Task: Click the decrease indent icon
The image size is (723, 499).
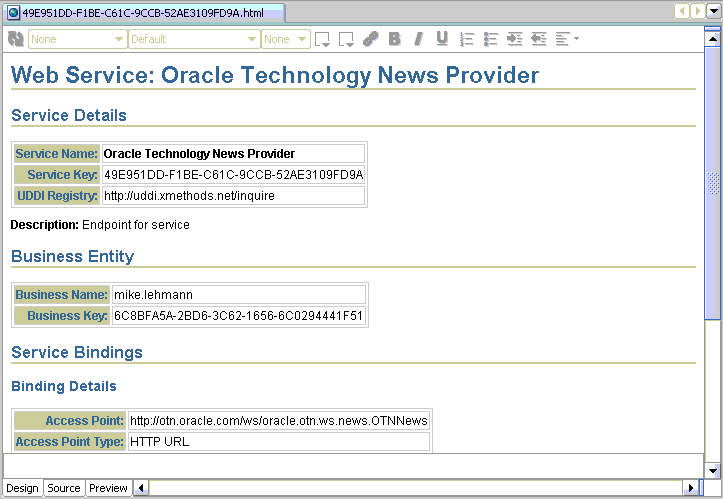Action: point(539,39)
